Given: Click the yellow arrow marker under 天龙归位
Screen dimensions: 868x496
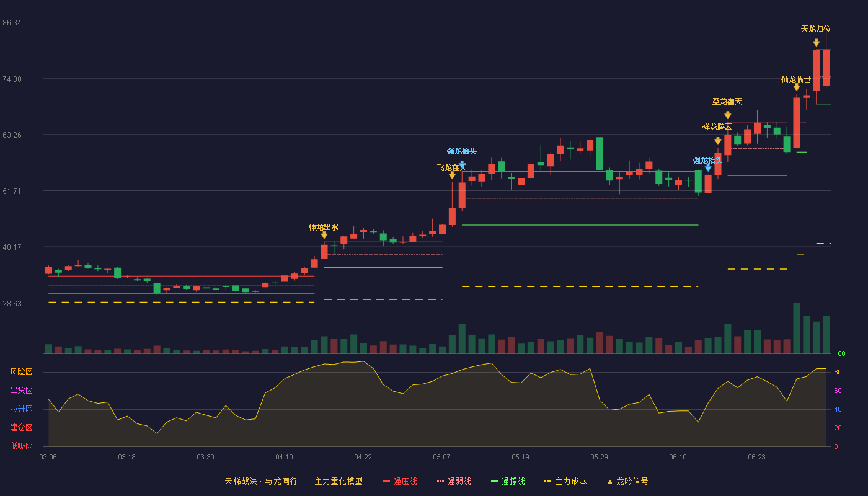Looking at the screenshot, I should click(x=817, y=43).
